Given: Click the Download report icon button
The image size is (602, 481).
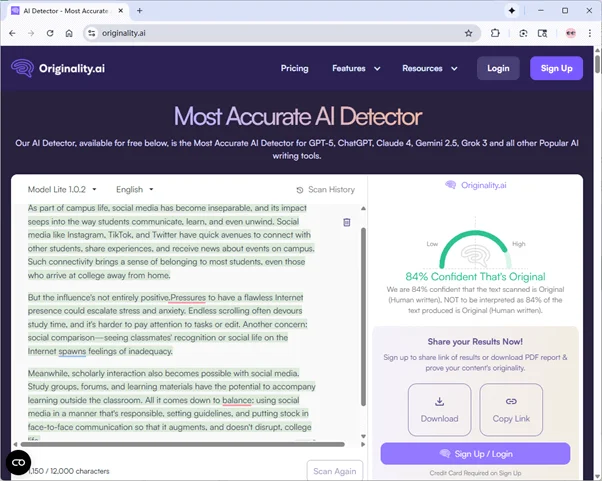Looking at the screenshot, I should point(439,402).
